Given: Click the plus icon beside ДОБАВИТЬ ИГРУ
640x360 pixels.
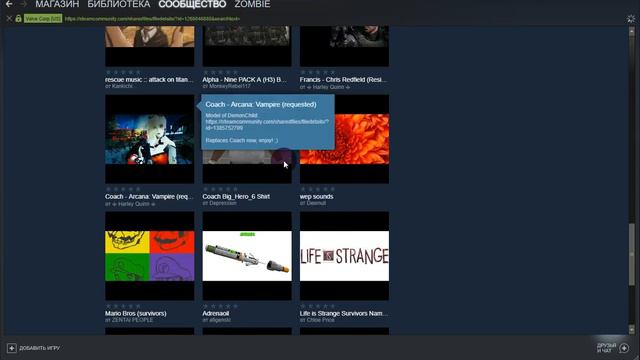Looking at the screenshot, I should 11,348.
